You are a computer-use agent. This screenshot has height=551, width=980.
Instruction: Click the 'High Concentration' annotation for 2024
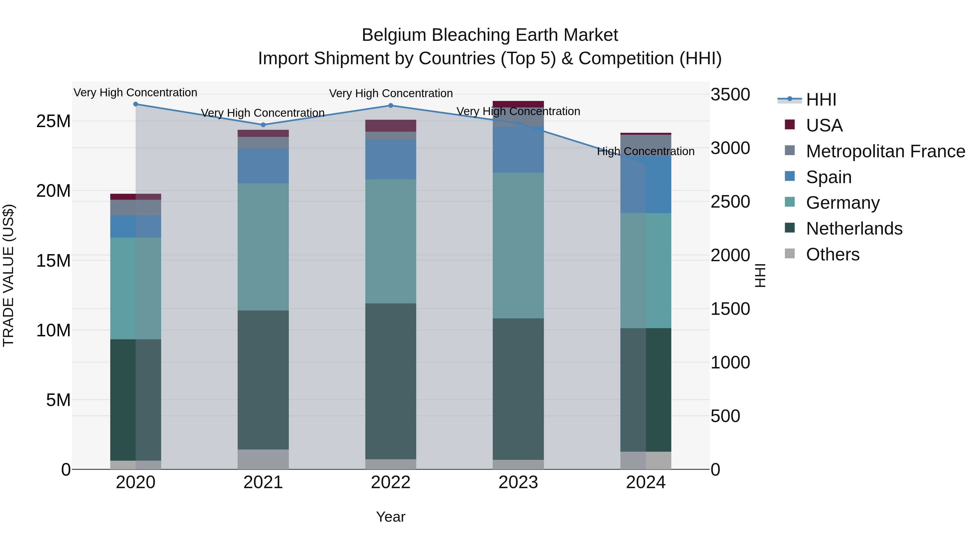point(646,151)
